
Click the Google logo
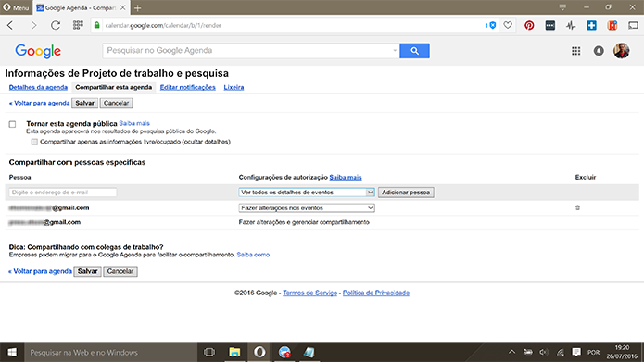(38, 51)
